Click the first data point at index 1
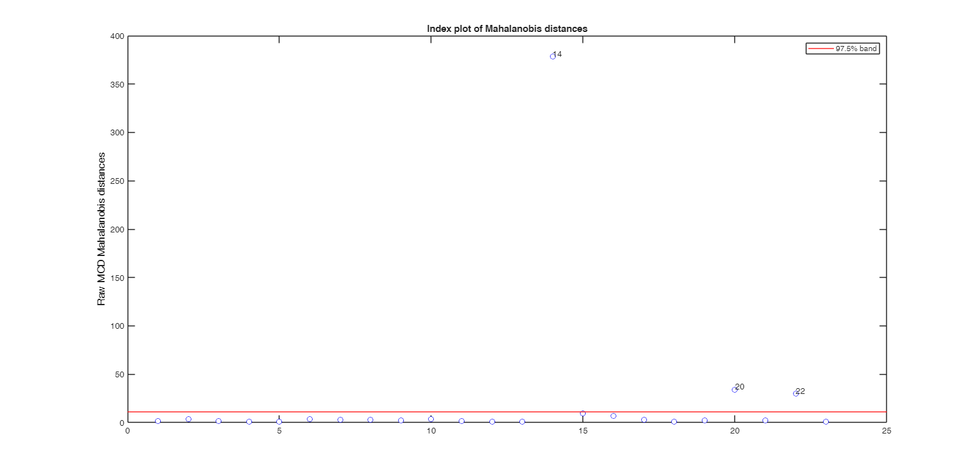Image resolution: width=980 pixels, height=475 pixels. [158, 421]
